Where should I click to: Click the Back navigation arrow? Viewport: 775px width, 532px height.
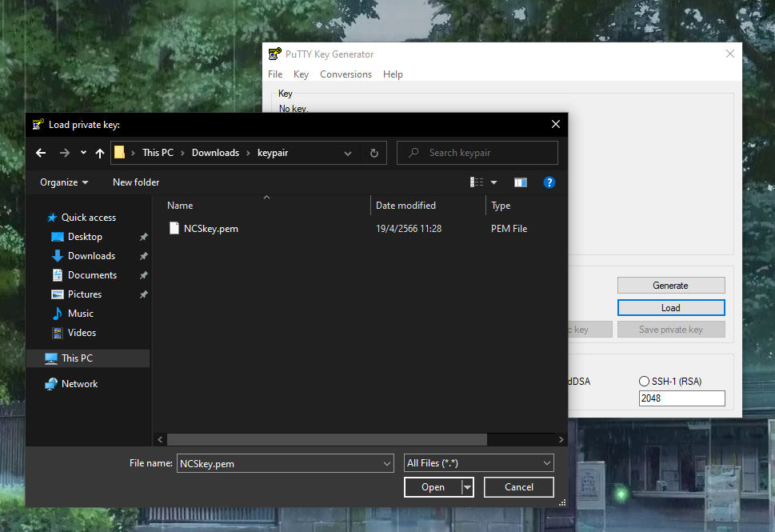41,153
